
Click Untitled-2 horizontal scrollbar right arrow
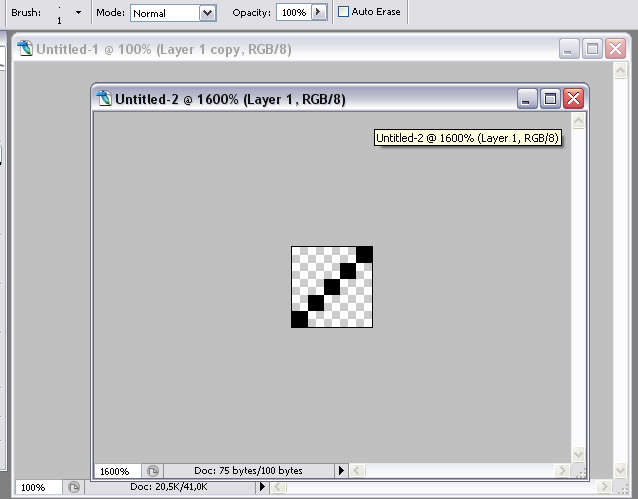[563, 471]
